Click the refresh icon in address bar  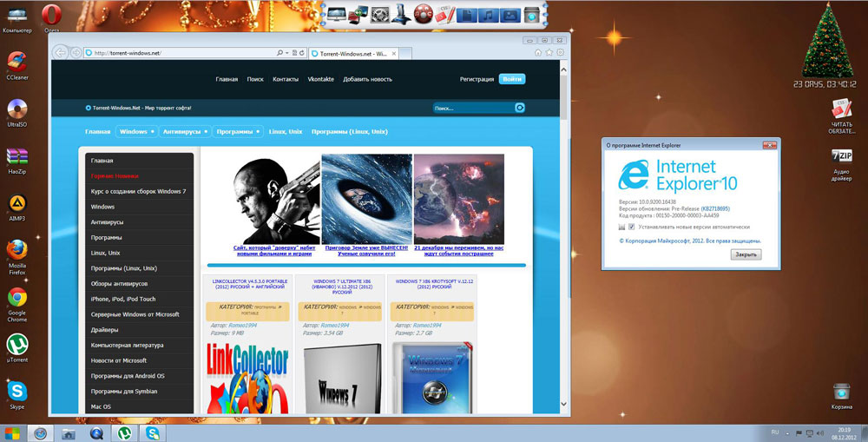(x=301, y=53)
